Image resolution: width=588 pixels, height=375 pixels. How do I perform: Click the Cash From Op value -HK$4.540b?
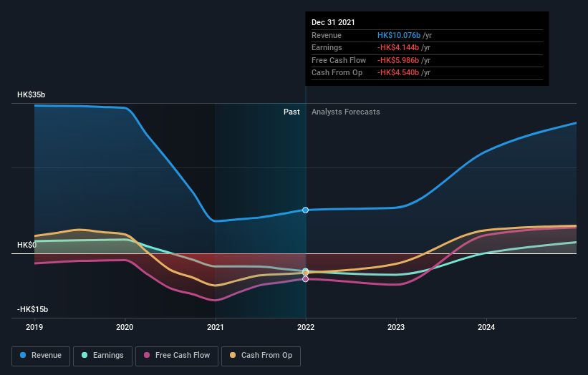click(x=398, y=73)
